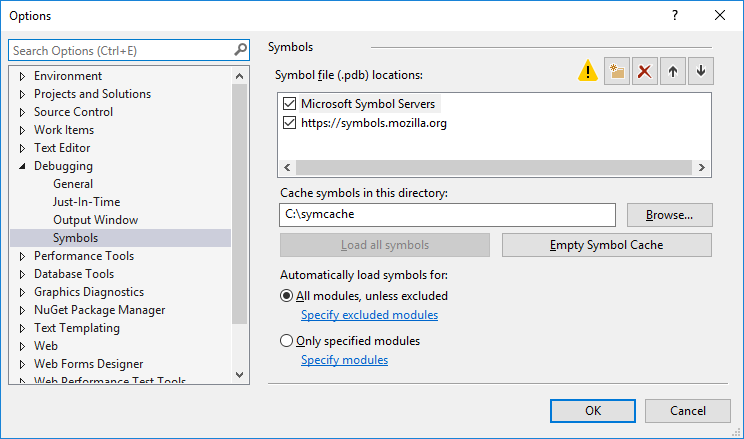The width and height of the screenshot is (744, 439).
Task: Move symbol location down
Action: pyautogui.click(x=701, y=72)
